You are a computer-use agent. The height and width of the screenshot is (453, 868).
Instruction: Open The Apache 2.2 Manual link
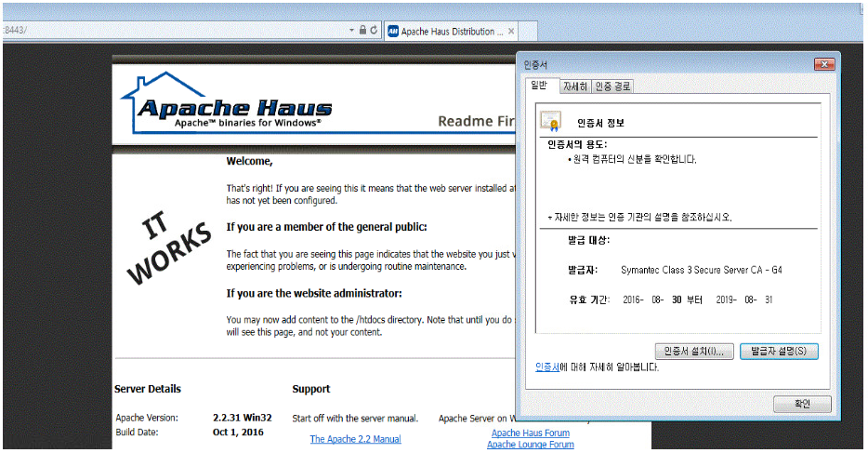[355, 439]
